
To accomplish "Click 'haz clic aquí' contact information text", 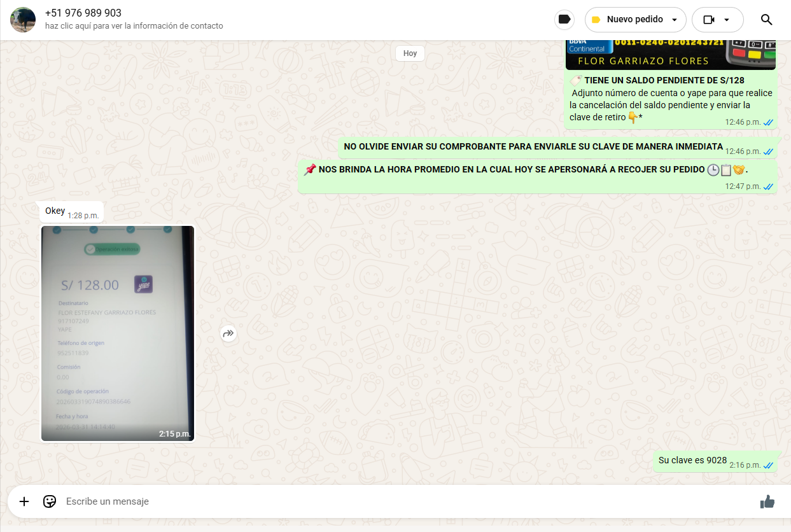I will point(134,26).
